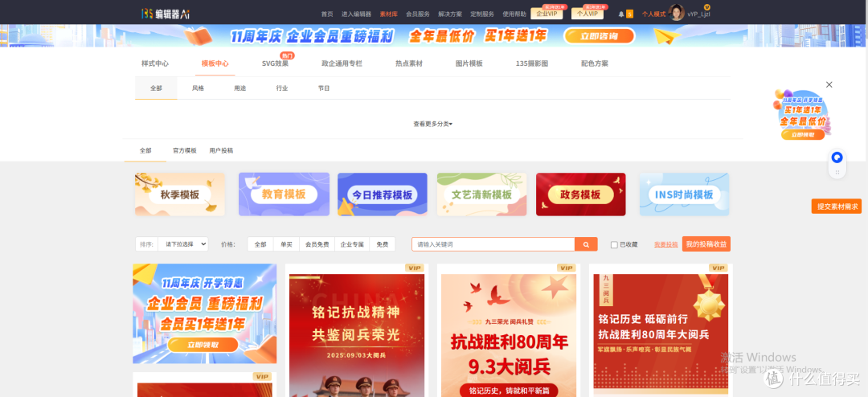Open 文艺清新模板 category card
This screenshot has width=868, height=397.
pyautogui.click(x=481, y=194)
